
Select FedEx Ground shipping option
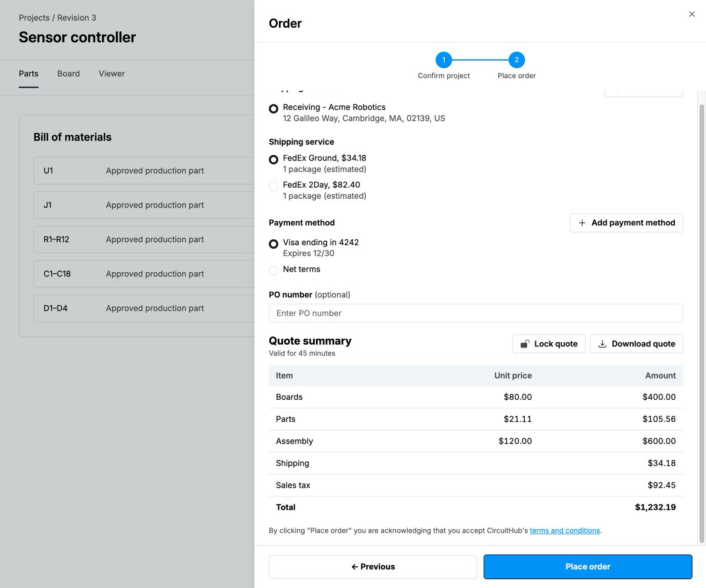(x=274, y=159)
